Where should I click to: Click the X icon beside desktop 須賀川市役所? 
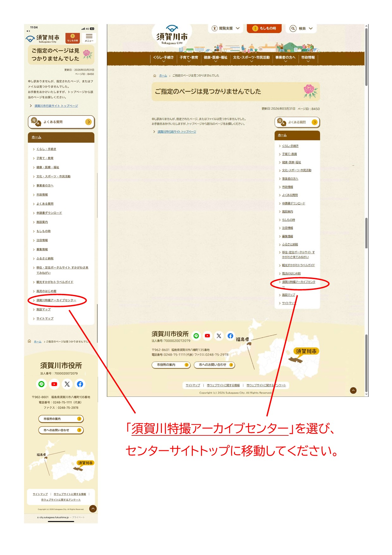coord(219,336)
